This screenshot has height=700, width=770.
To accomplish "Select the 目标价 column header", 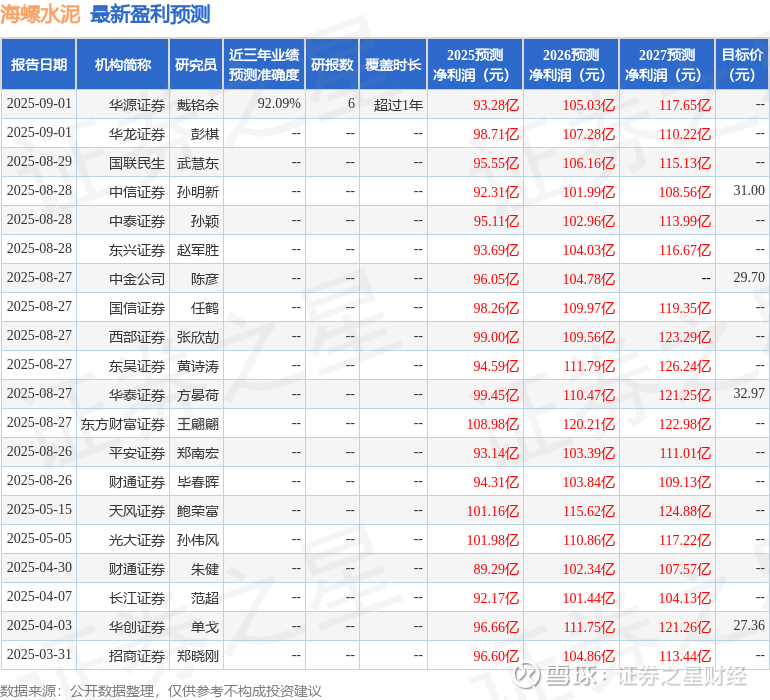I will 742,64.
